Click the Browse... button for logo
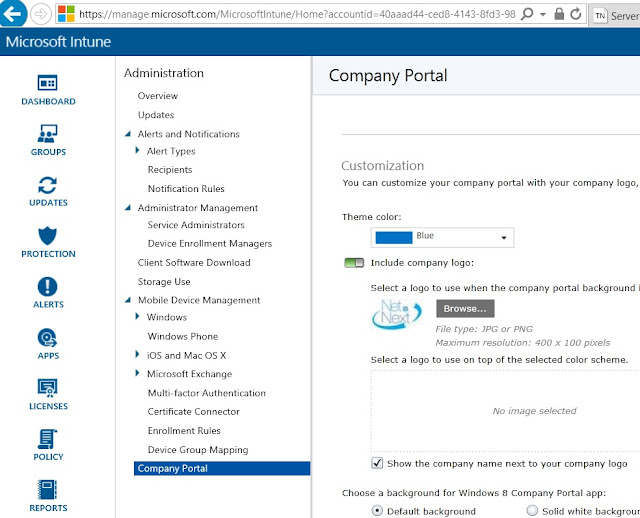Viewport: 640px width, 518px height. pos(464,309)
